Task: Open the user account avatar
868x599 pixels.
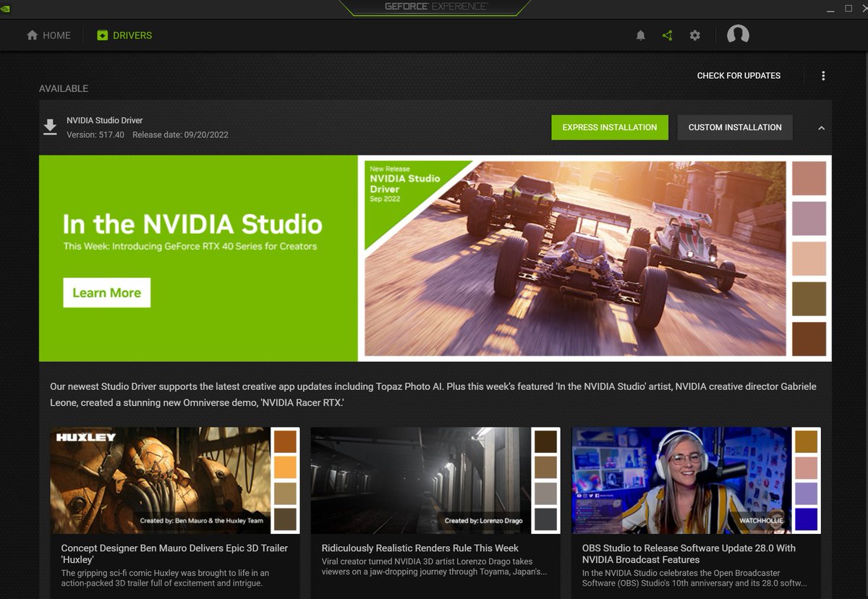Action: pyautogui.click(x=738, y=35)
